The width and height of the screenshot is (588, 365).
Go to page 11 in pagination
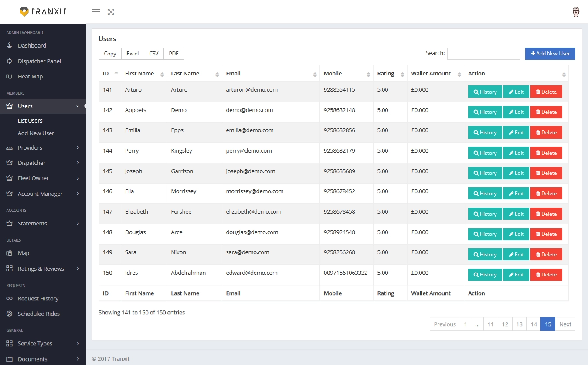490,324
